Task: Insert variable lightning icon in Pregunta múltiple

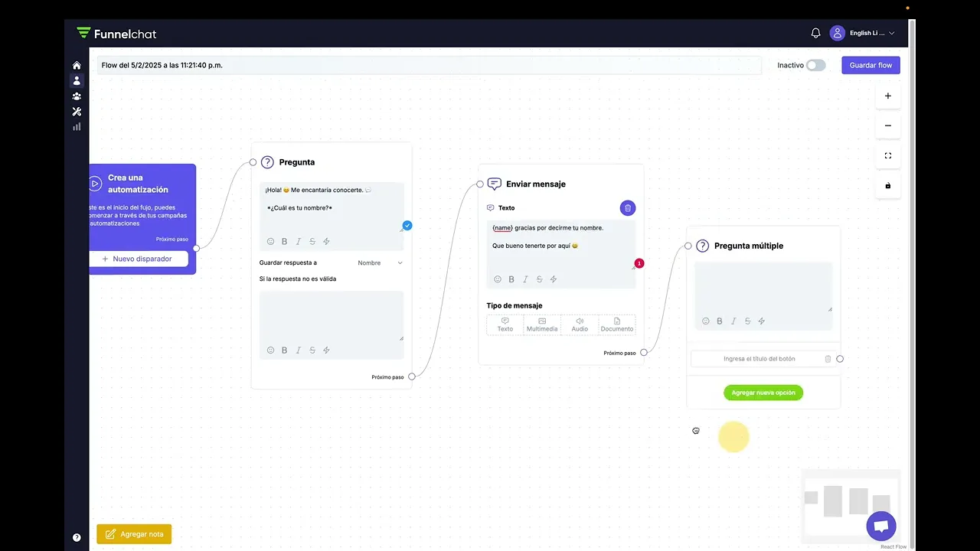Action: coord(762,321)
